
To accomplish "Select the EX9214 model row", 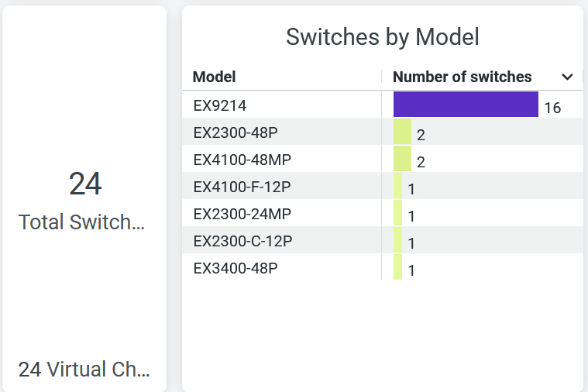I will click(220, 105).
